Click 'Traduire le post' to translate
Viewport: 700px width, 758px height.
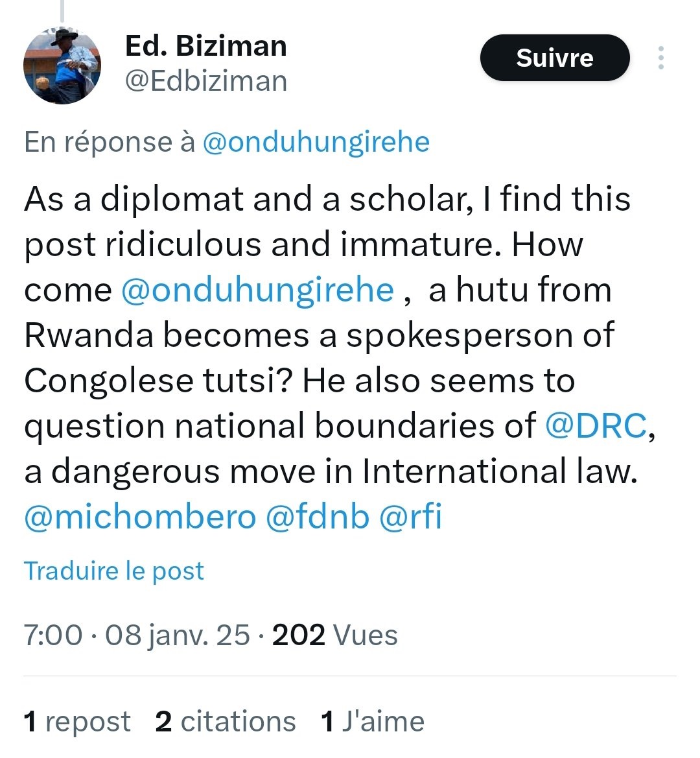(114, 571)
